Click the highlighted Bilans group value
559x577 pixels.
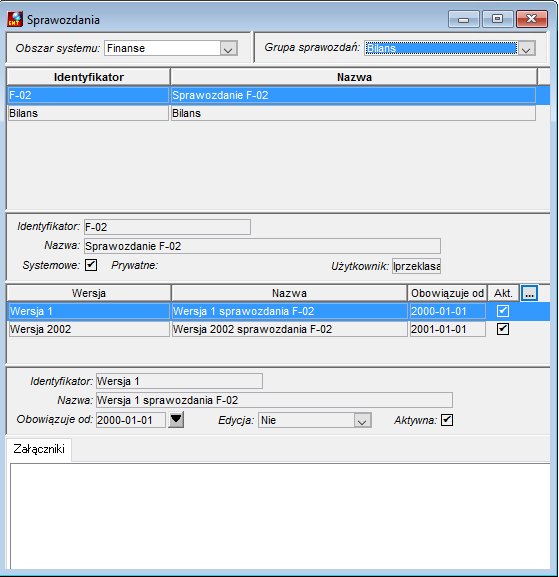[441, 48]
